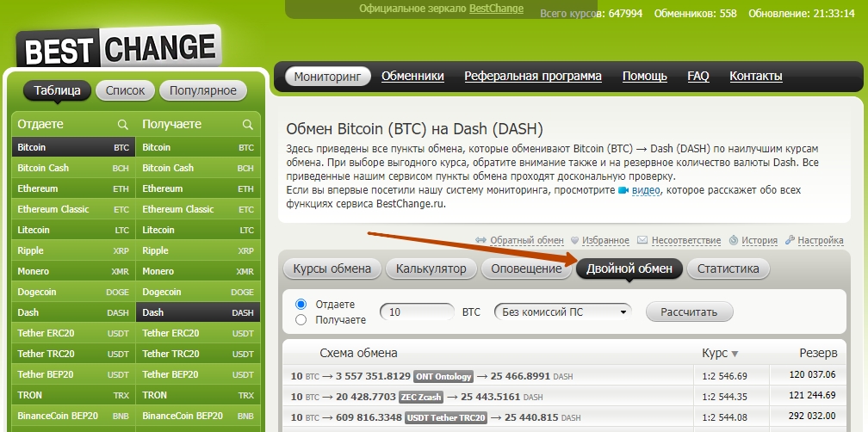Viewport: 868px width, 432px height.
Task: Click the clock icon next to История
Action: (734, 240)
